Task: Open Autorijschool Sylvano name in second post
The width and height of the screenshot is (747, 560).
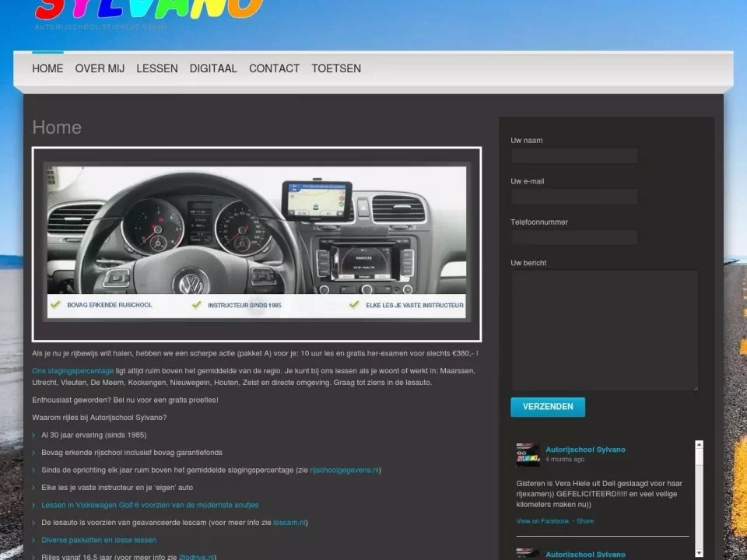Action: [x=585, y=555]
